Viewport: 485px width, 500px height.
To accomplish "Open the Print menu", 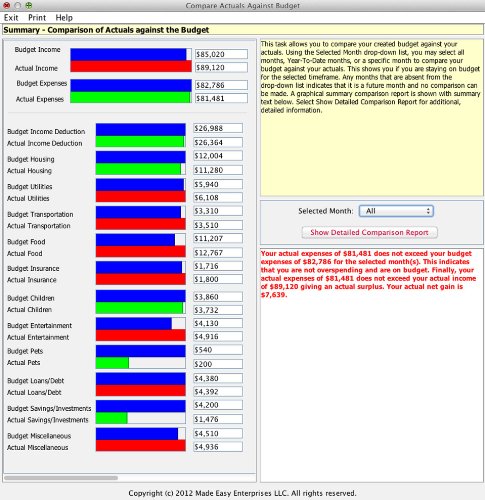I will [x=37, y=18].
